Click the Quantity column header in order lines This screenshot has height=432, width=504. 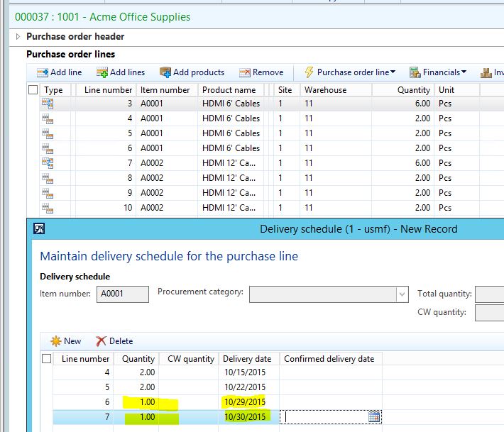[x=413, y=90]
